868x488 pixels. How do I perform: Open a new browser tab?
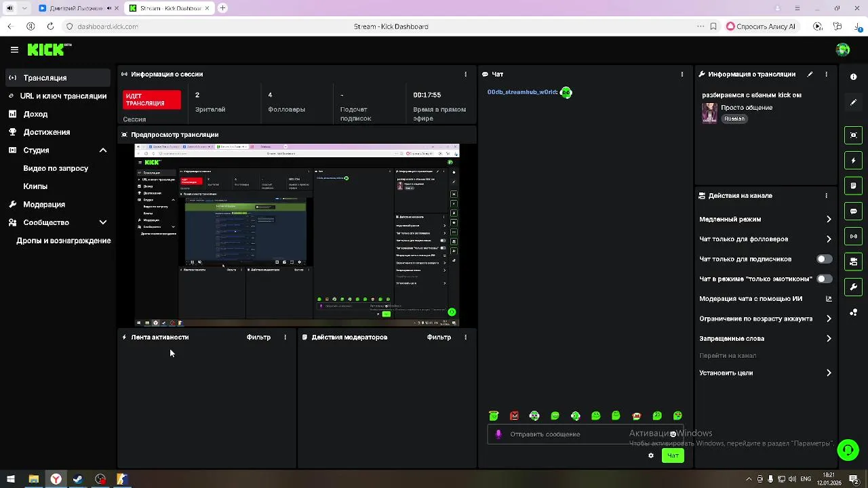pyautogui.click(x=222, y=8)
